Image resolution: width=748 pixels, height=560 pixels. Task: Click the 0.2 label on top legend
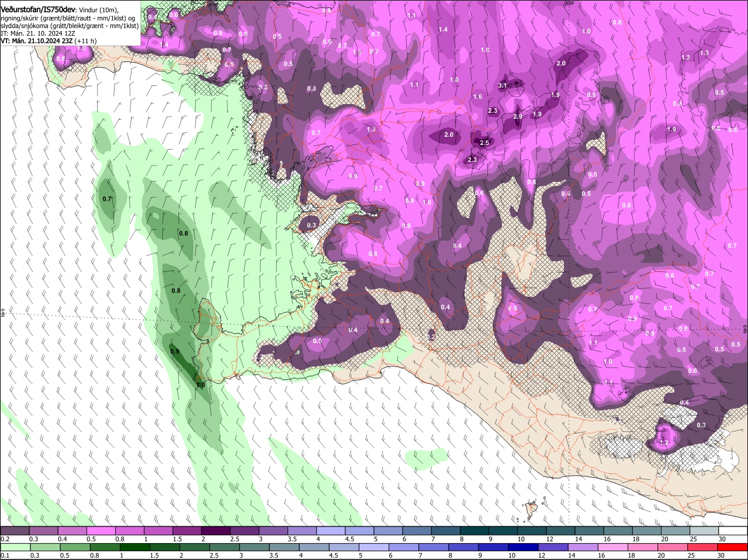(5, 538)
